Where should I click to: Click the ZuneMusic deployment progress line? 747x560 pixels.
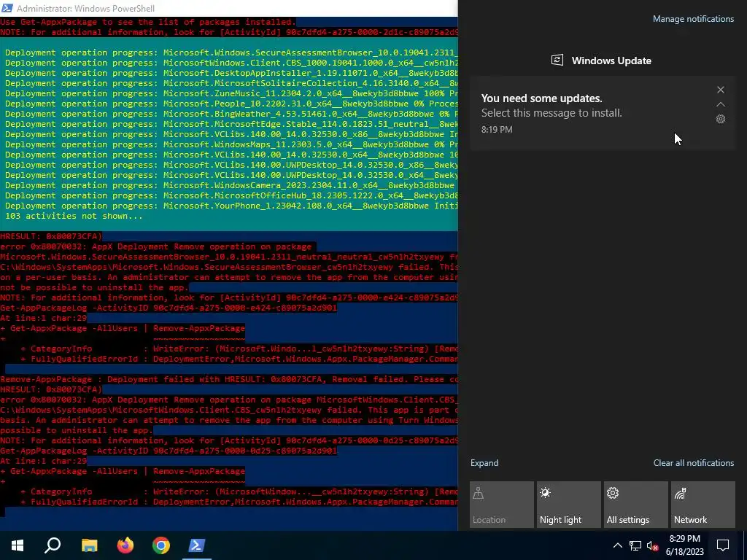(231, 93)
